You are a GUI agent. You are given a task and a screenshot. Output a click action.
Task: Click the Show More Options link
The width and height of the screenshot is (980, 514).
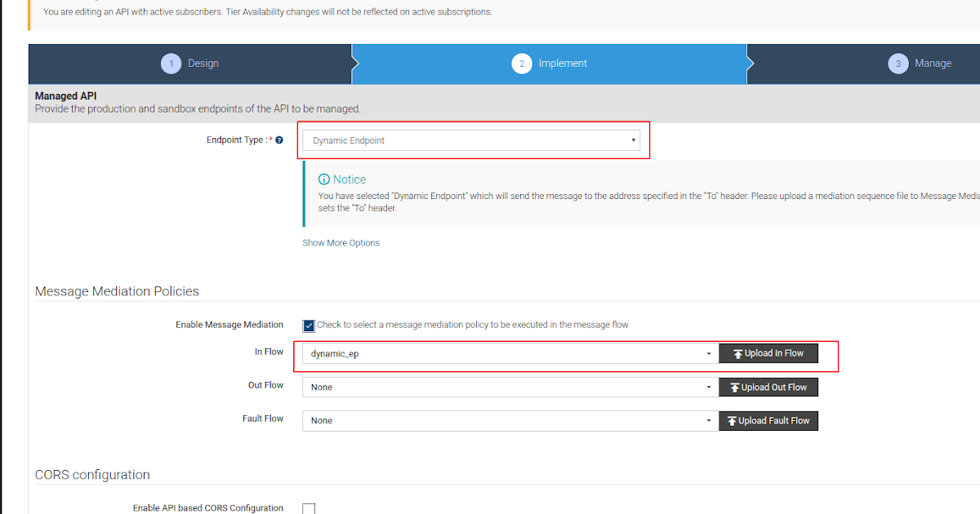point(341,242)
